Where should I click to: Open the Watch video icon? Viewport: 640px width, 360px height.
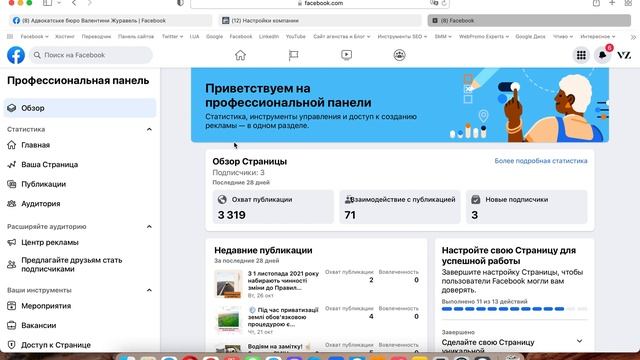click(x=347, y=55)
